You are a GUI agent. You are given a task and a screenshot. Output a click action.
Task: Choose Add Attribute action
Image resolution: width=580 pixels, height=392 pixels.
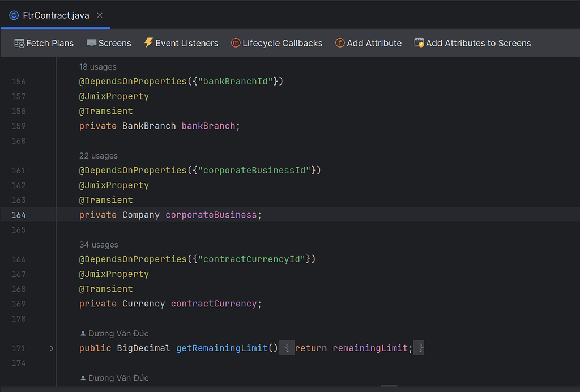pos(374,43)
